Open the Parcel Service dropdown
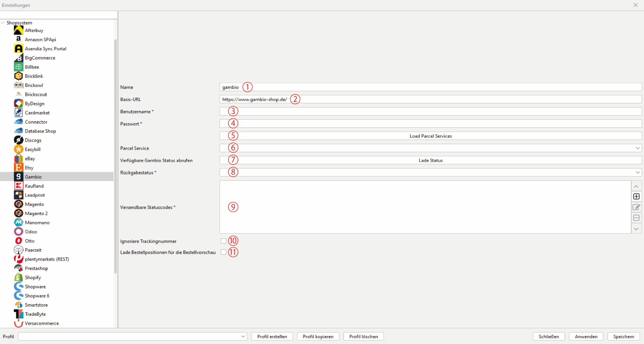 637,148
